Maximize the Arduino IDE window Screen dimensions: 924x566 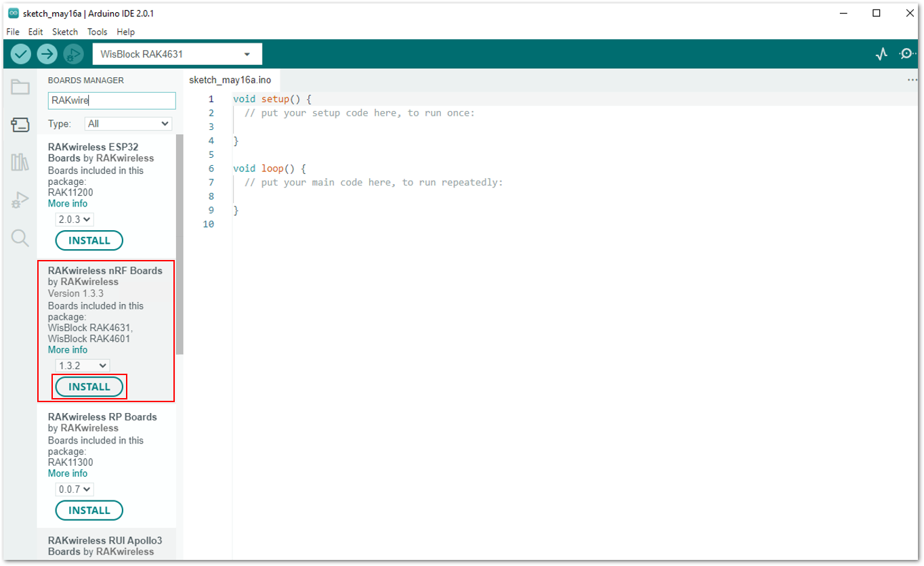click(876, 13)
